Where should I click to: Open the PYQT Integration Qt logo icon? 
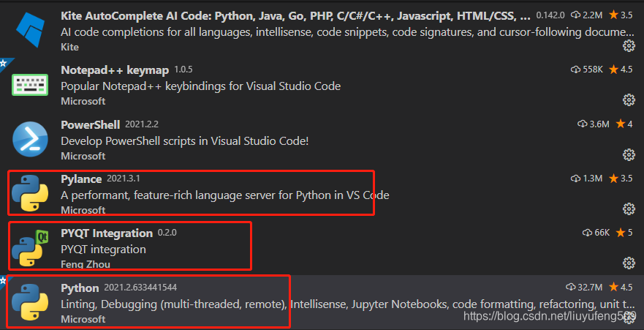point(30,248)
